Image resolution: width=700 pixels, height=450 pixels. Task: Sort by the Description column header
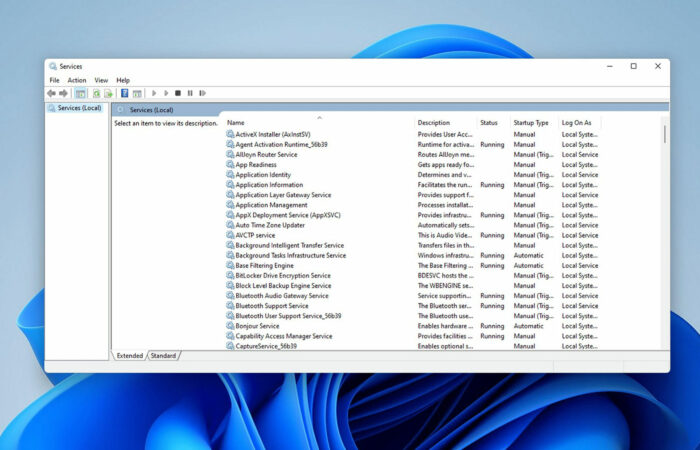(446, 122)
